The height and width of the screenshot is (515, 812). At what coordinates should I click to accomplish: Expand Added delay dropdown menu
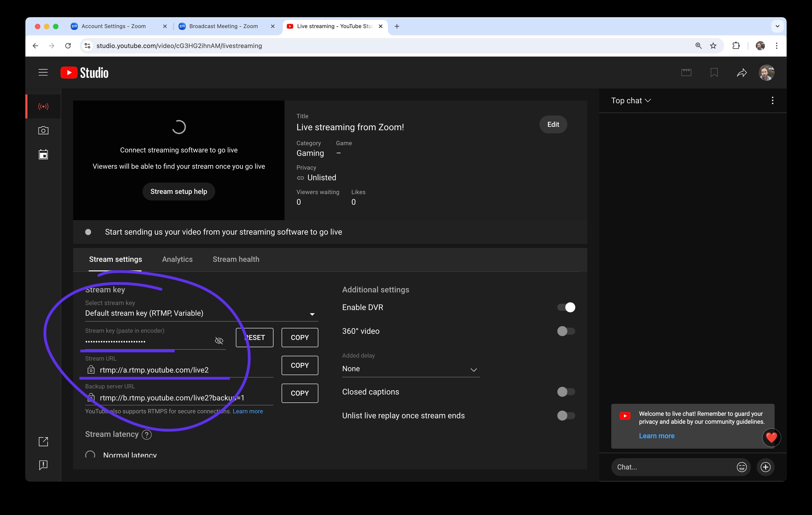[411, 368]
